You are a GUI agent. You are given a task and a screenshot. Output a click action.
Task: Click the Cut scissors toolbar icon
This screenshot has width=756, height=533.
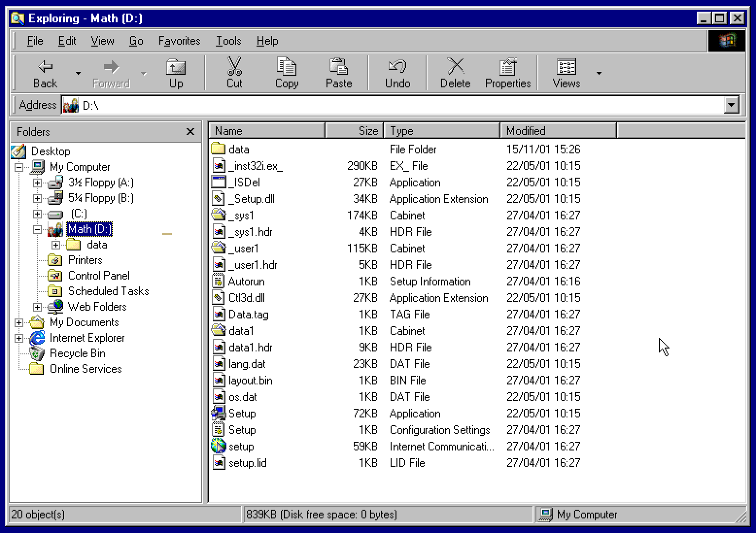pyautogui.click(x=234, y=67)
